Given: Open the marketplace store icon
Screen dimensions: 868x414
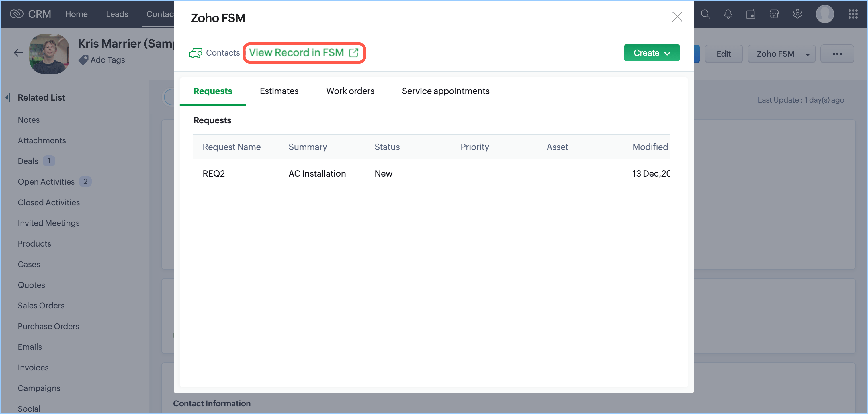Looking at the screenshot, I should coord(774,14).
